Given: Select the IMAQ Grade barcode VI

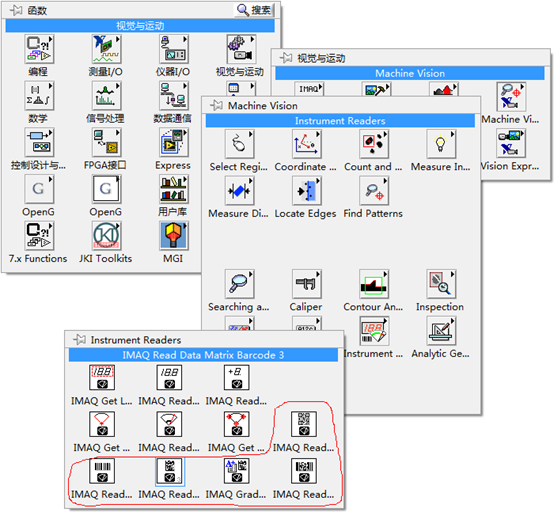Looking at the screenshot, I should click(x=236, y=471).
